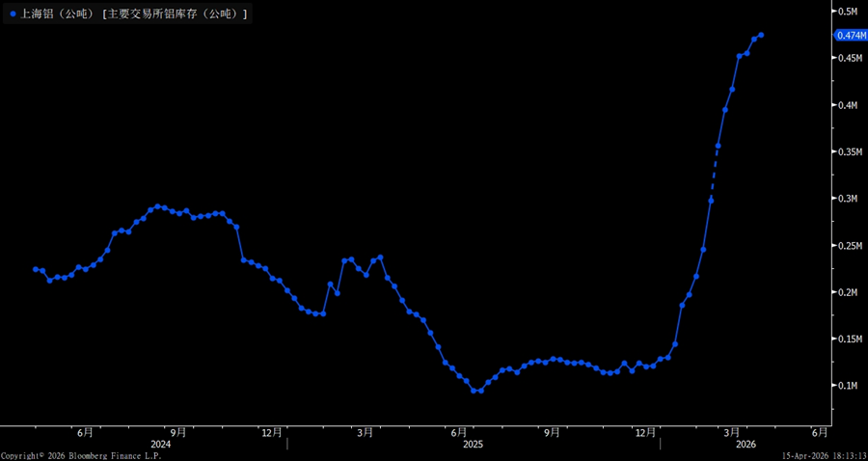Select the 0.474M latest value tag
Viewport: 868px width, 461px height.
coord(851,36)
